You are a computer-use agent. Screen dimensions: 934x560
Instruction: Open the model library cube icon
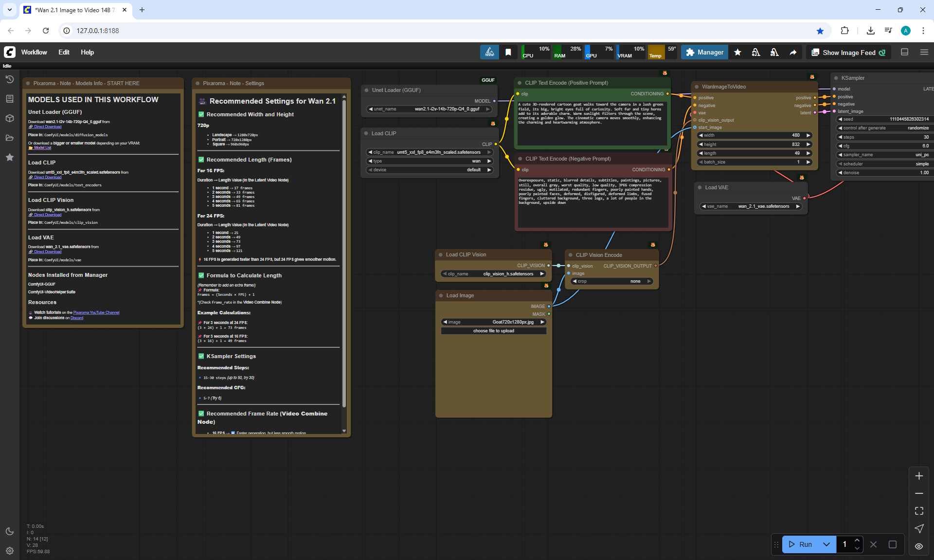point(10,118)
